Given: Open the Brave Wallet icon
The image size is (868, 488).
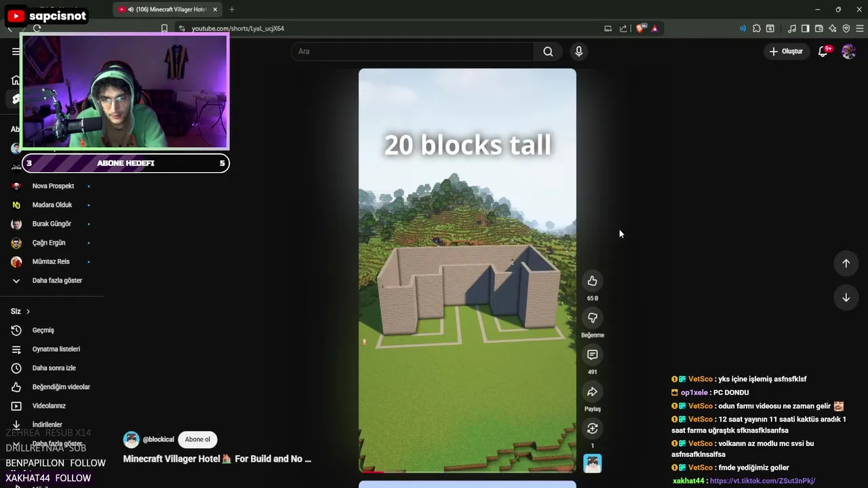Looking at the screenshot, I should point(818,28).
